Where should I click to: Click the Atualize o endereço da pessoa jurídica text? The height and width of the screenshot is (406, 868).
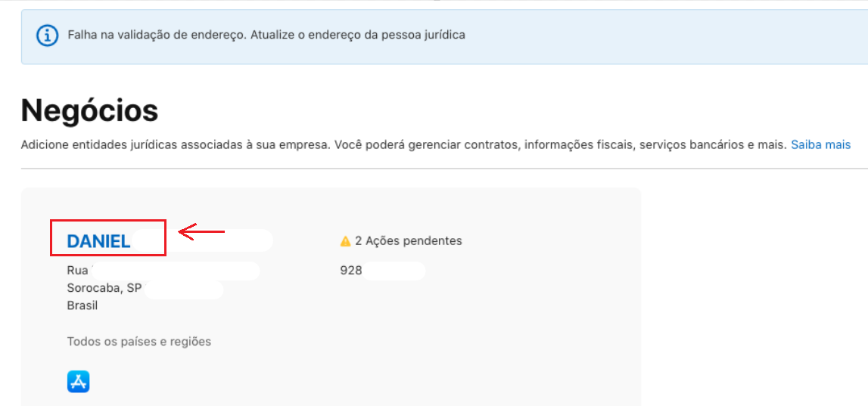[358, 35]
